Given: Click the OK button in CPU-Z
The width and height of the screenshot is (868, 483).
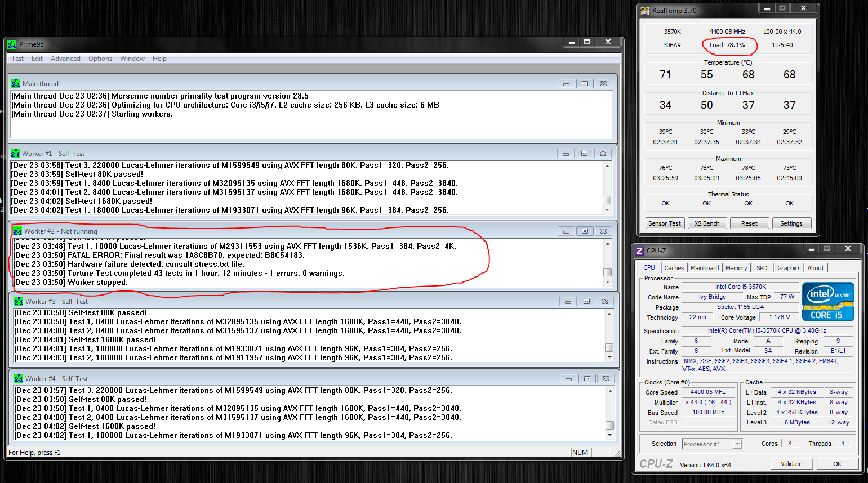Looking at the screenshot, I should pyautogui.click(x=838, y=464).
